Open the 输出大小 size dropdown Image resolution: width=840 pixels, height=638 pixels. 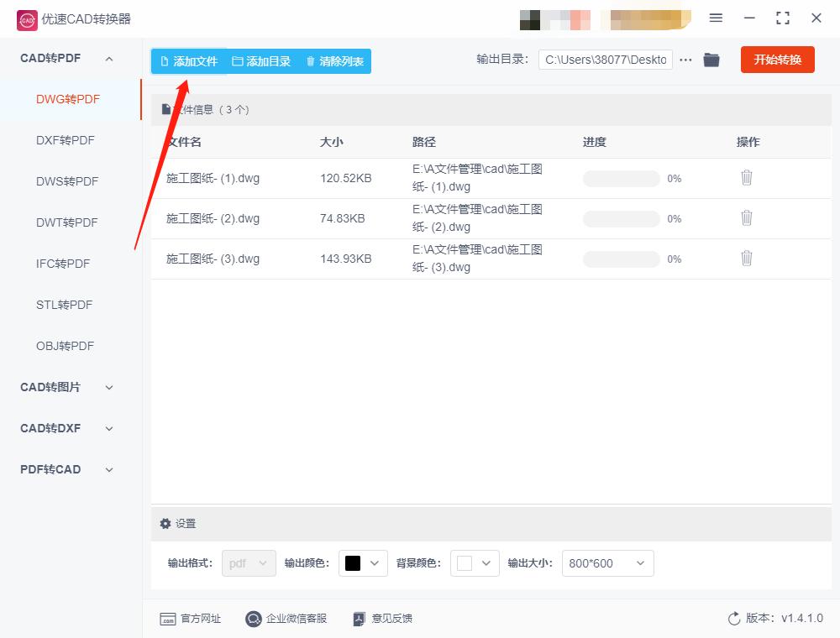[607, 563]
